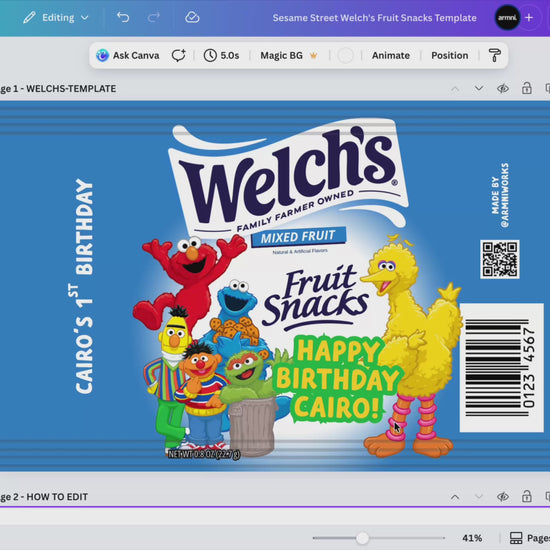The height and width of the screenshot is (550, 550).
Task: Select the HAPPY BIRTHDAY CAIRO! text
Action: [337, 379]
